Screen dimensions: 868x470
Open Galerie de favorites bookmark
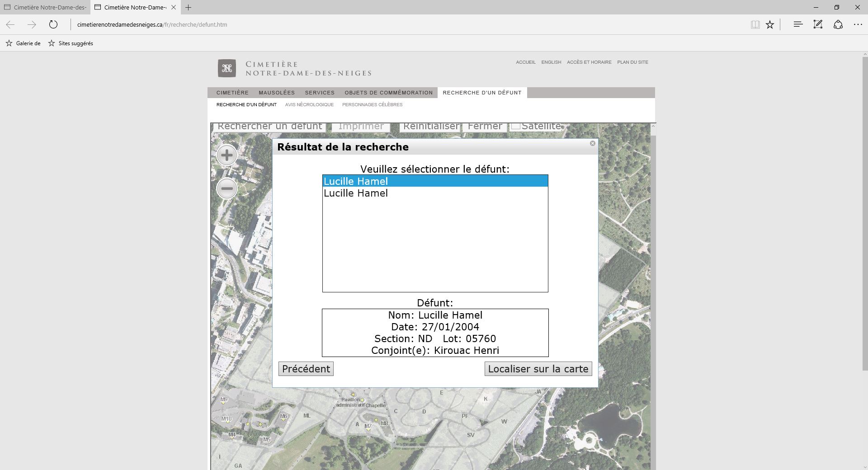[x=23, y=43]
